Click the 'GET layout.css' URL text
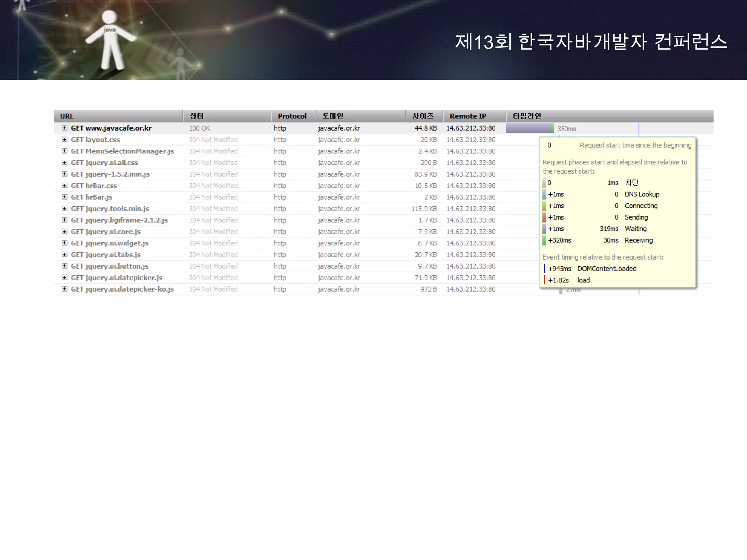747x560 pixels. 96,140
